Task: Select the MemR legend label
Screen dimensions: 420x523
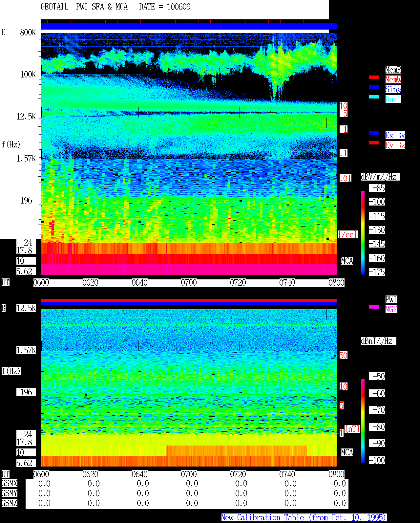Action: tap(393, 70)
